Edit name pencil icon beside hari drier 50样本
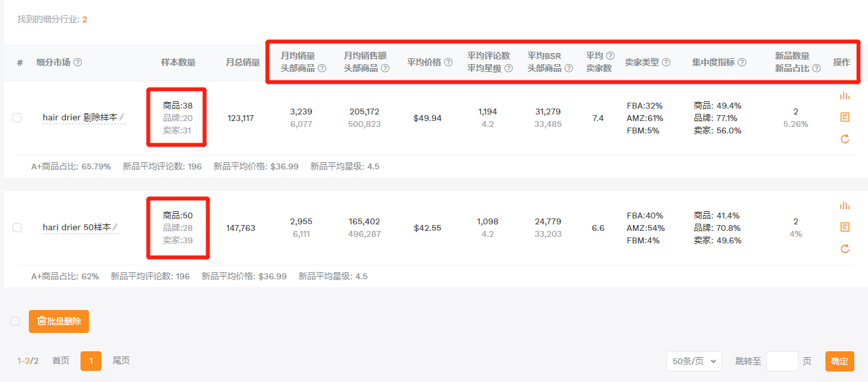This screenshot has width=868, height=382. pyautogui.click(x=115, y=227)
